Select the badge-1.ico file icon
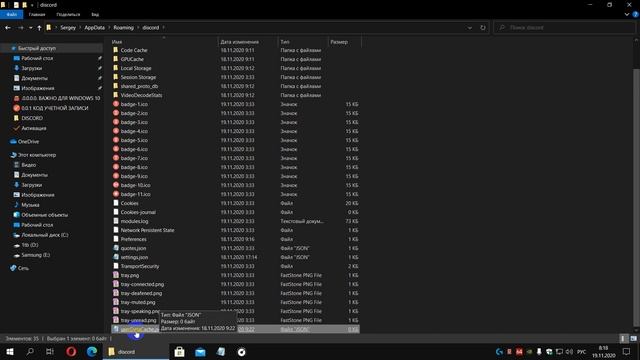This screenshot has width=640, height=360. point(116,104)
